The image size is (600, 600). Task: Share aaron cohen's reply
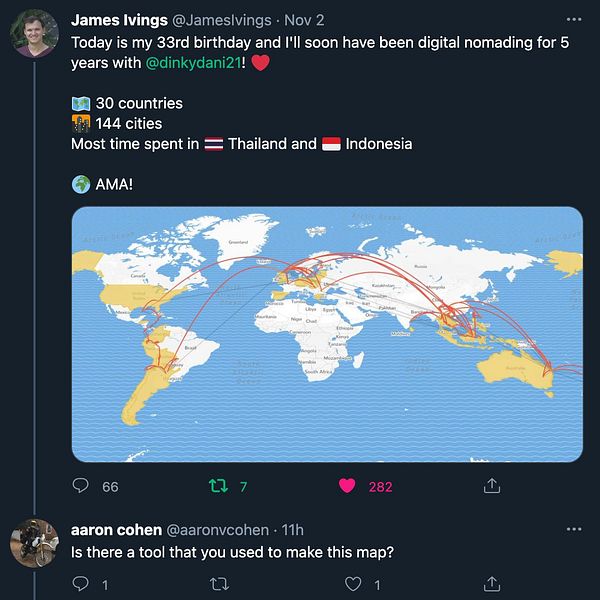[x=491, y=583]
